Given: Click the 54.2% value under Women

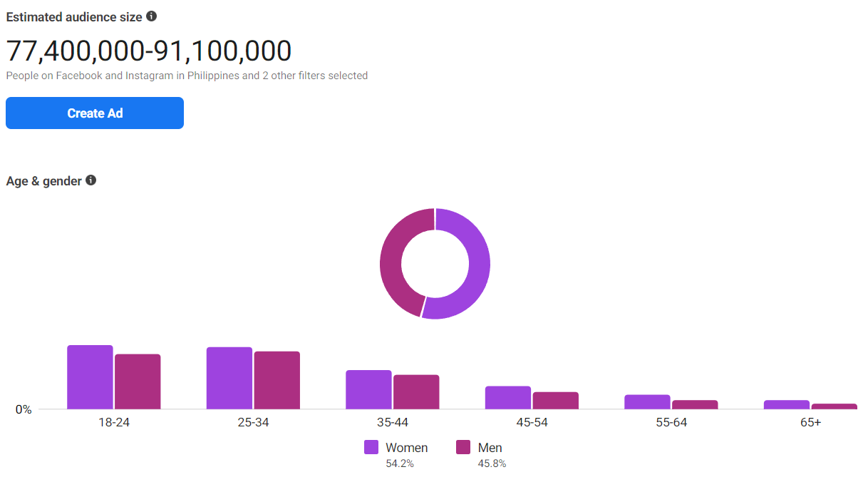Looking at the screenshot, I should 400,464.
